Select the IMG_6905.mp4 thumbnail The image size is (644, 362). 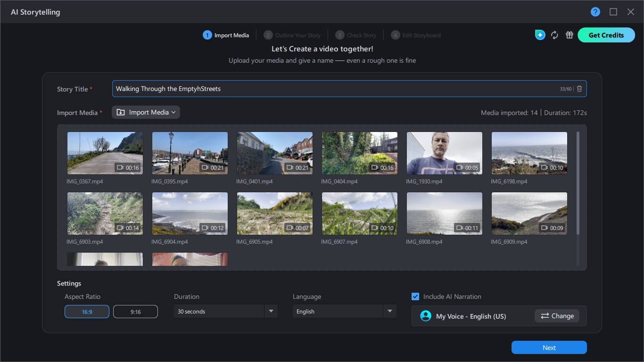point(275,214)
